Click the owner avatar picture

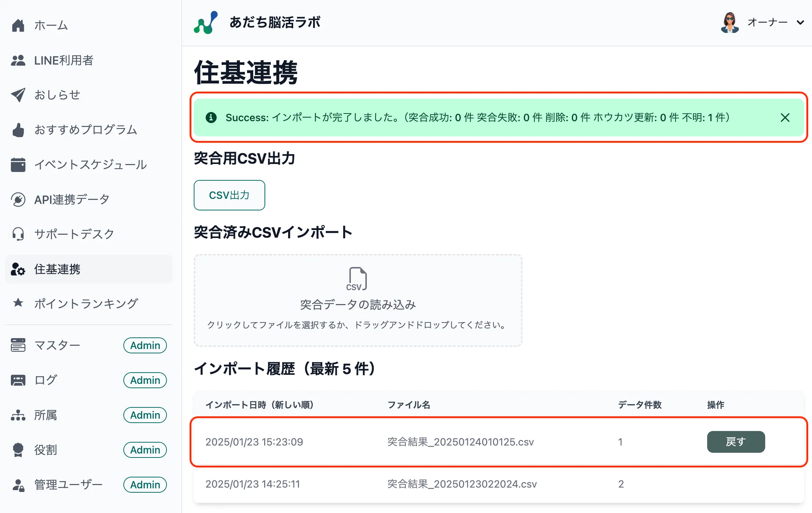point(730,22)
